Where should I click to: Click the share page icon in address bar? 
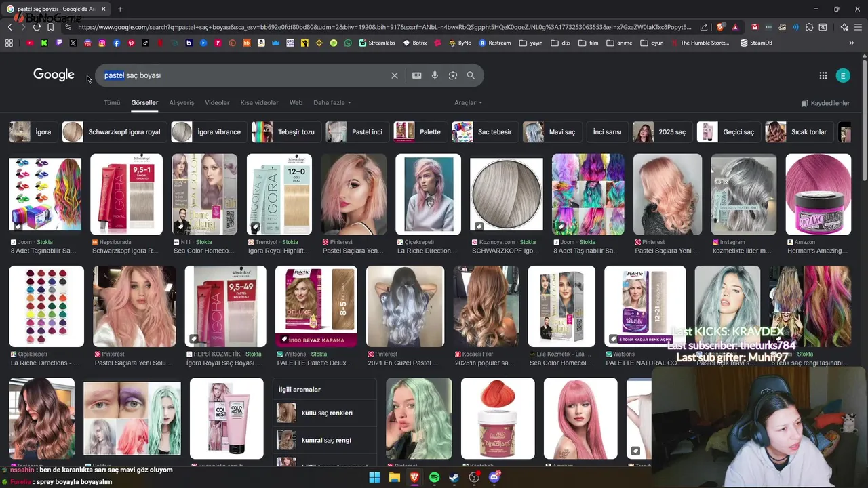(x=704, y=27)
